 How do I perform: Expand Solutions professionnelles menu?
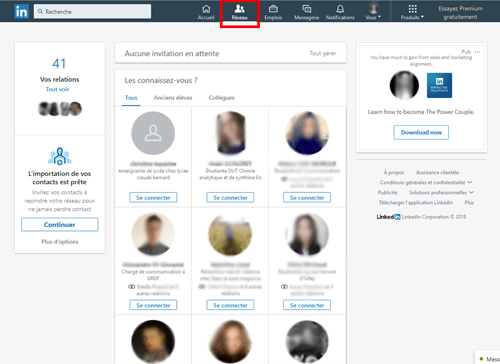441,192
